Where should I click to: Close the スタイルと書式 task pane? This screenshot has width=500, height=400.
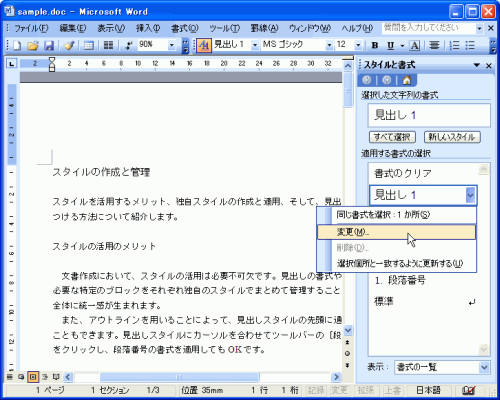489,66
